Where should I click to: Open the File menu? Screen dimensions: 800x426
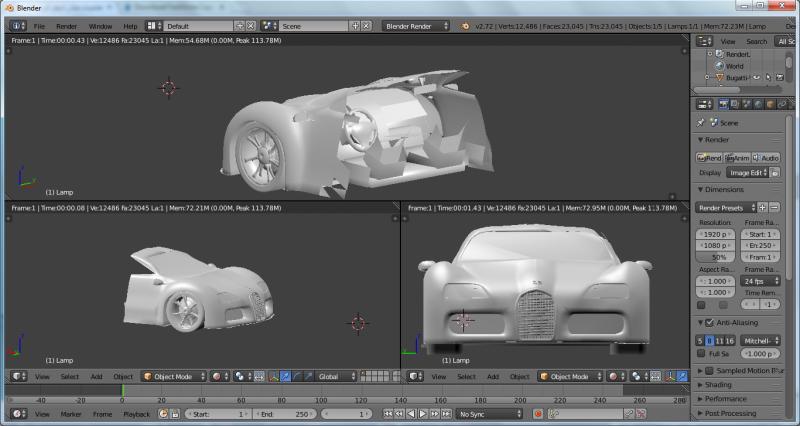point(39,25)
